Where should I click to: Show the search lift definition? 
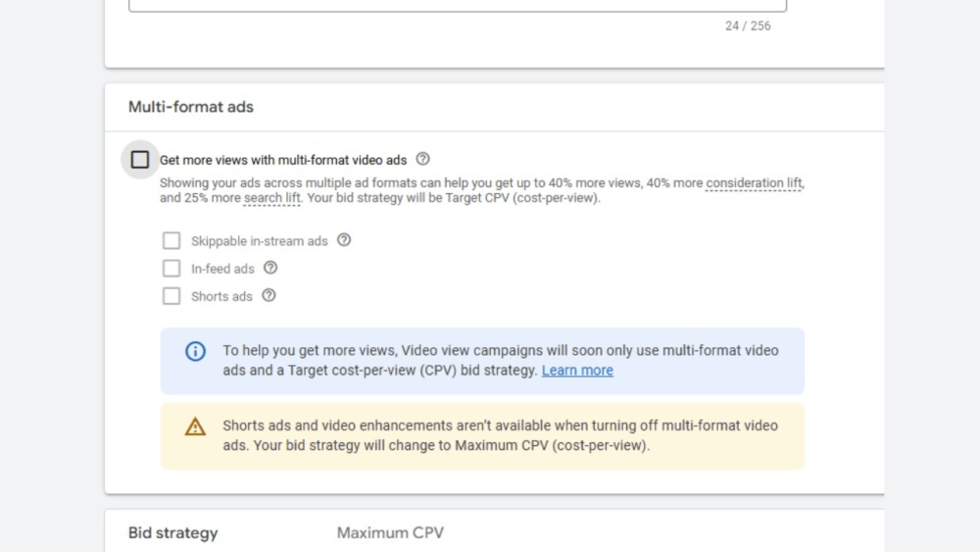271,198
